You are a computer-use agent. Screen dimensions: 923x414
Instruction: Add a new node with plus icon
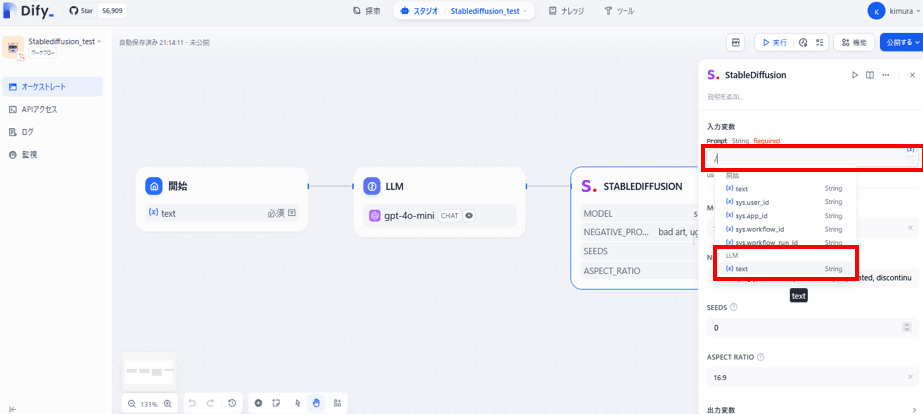pos(258,403)
